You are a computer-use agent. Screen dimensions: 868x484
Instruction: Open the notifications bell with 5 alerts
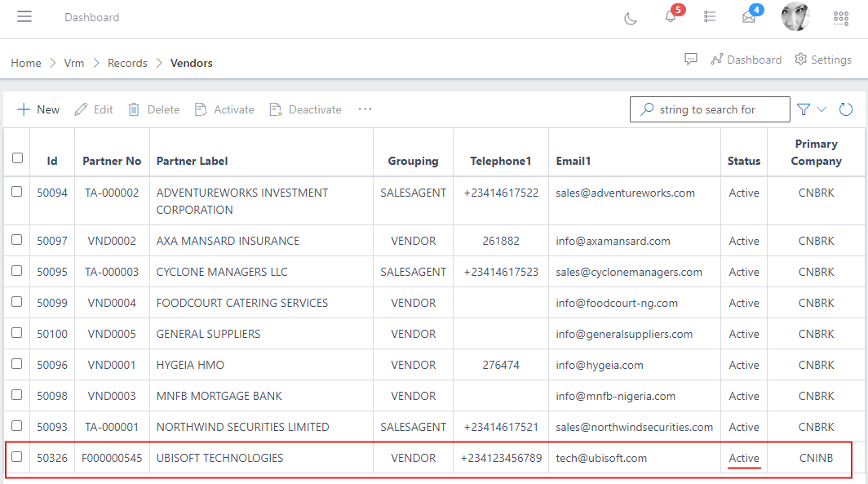(669, 18)
